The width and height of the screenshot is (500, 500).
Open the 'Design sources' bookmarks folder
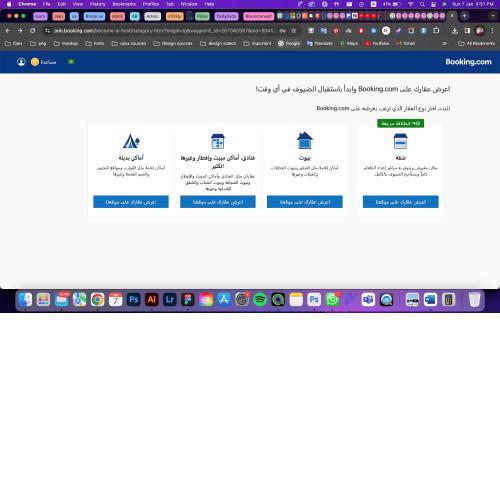[x=173, y=43]
